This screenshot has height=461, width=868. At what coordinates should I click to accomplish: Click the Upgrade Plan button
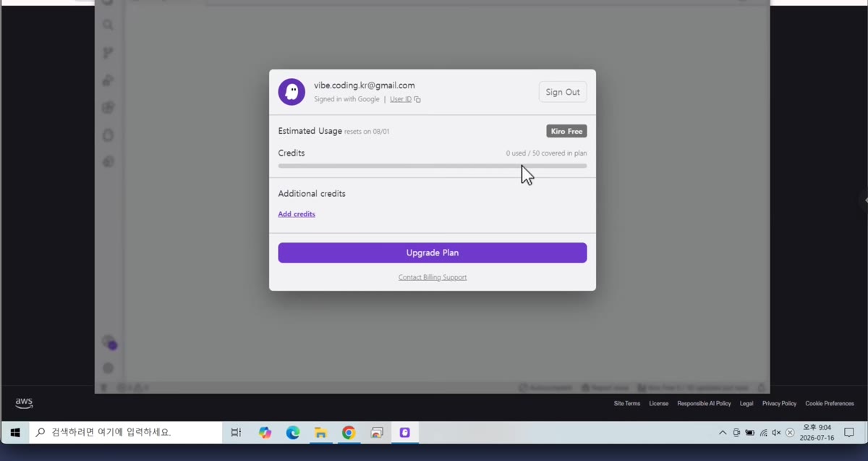(433, 253)
